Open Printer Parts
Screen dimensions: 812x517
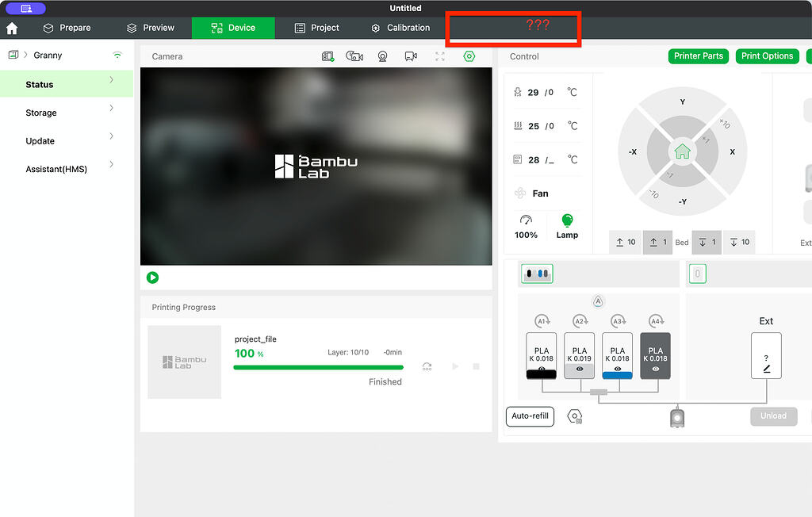coord(698,56)
